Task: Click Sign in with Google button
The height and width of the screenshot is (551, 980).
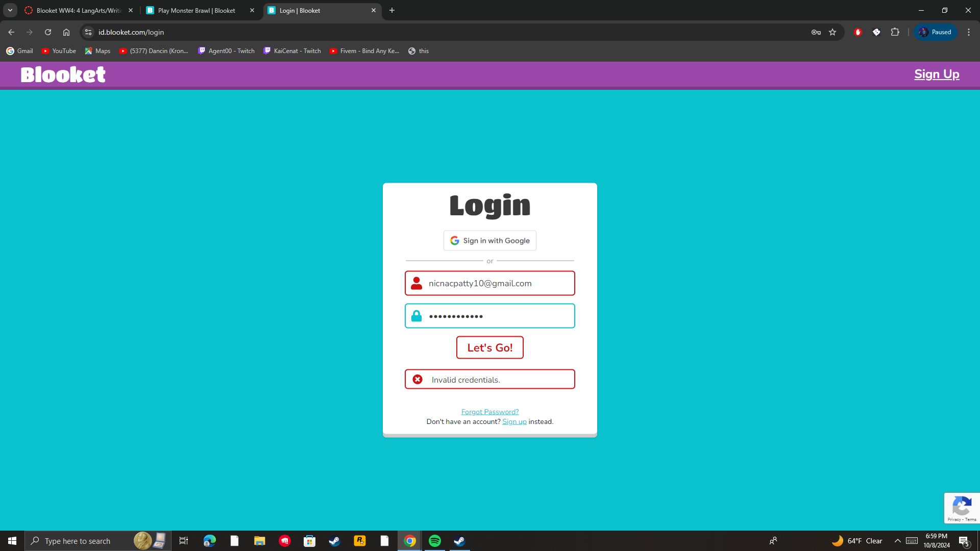Action: click(x=490, y=241)
